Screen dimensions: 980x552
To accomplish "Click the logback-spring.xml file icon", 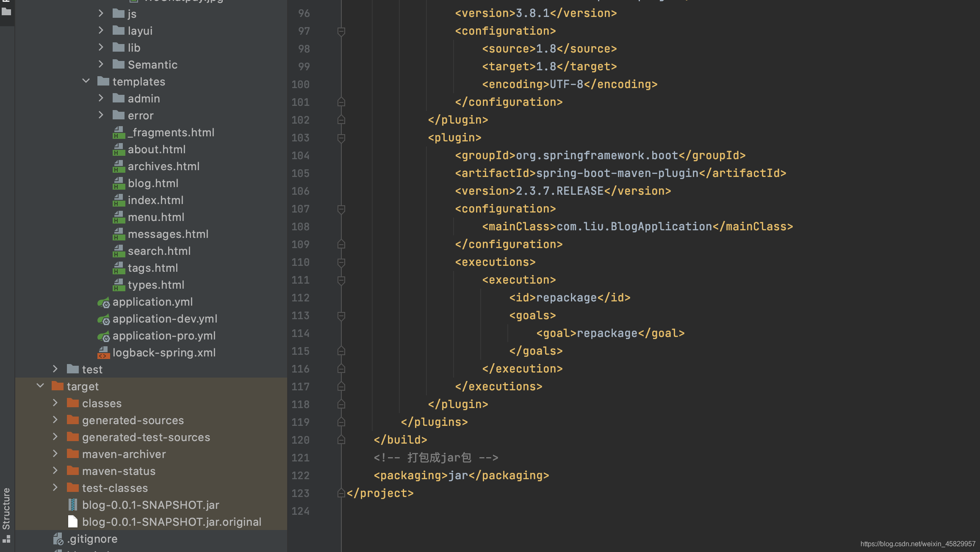I will (103, 353).
